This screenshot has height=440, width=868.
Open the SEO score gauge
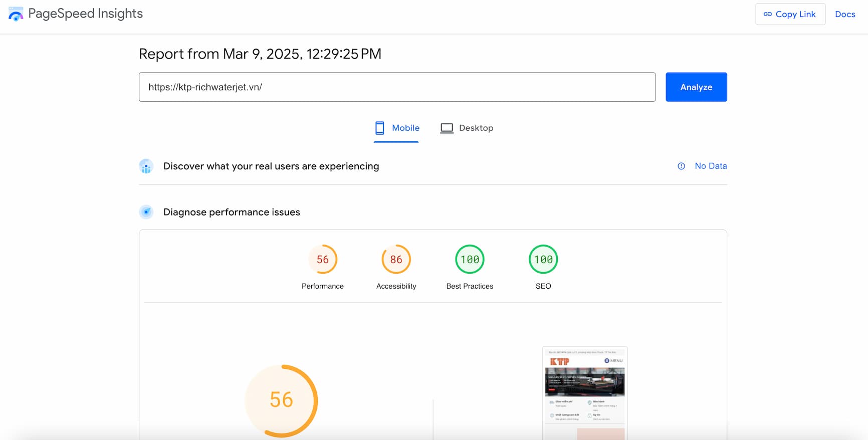click(543, 259)
